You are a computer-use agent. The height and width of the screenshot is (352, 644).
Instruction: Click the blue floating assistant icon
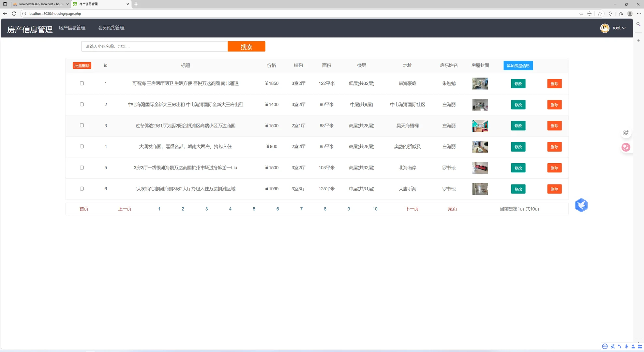[581, 205]
